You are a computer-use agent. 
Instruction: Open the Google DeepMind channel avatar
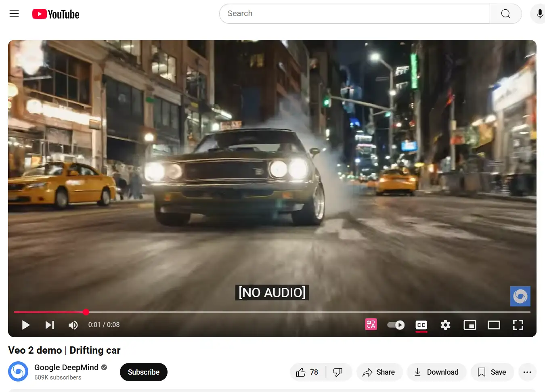coord(18,372)
